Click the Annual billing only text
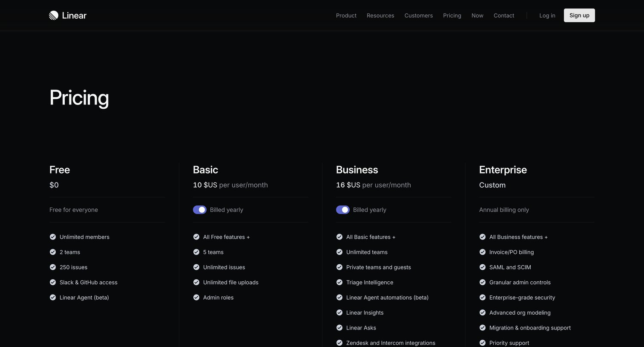This screenshot has height=347, width=644. (504, 210)
